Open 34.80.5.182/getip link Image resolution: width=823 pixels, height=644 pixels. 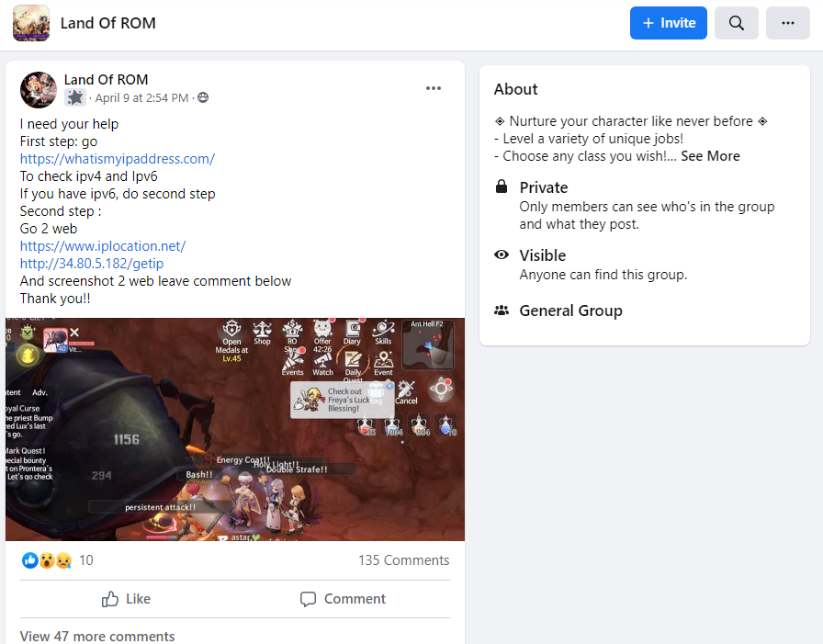pos(92,264)
